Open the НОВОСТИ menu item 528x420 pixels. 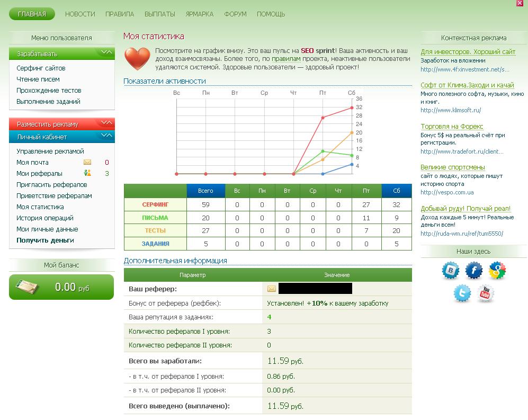coord(80,14)
